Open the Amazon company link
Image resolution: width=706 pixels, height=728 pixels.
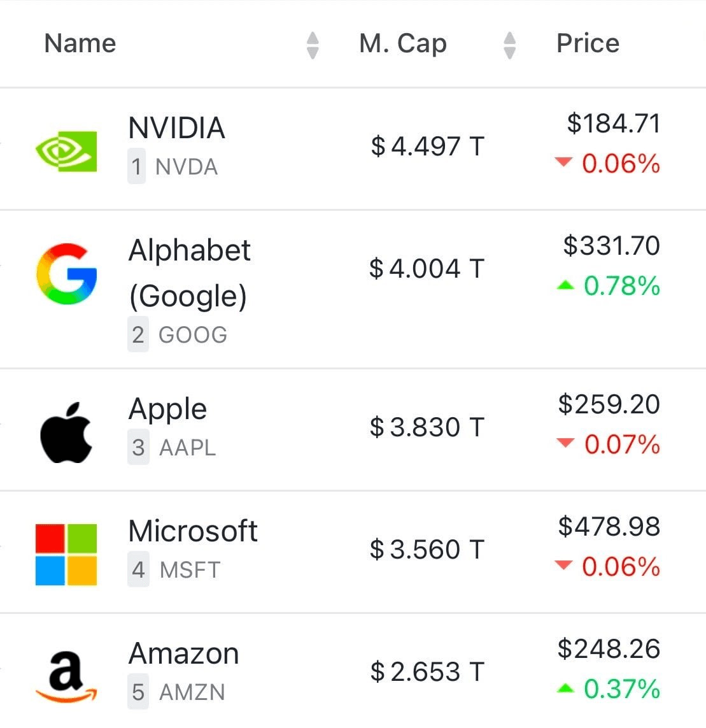184,653
